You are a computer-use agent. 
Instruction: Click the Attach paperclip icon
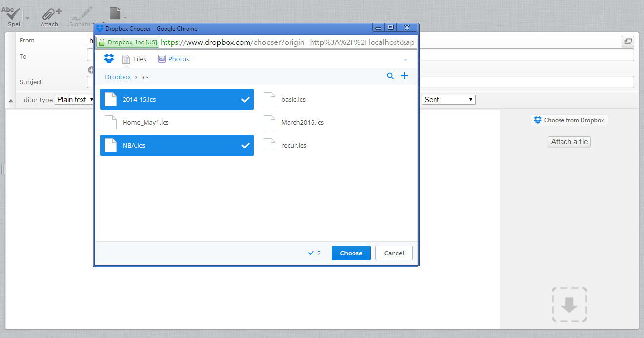pos(51,14)
